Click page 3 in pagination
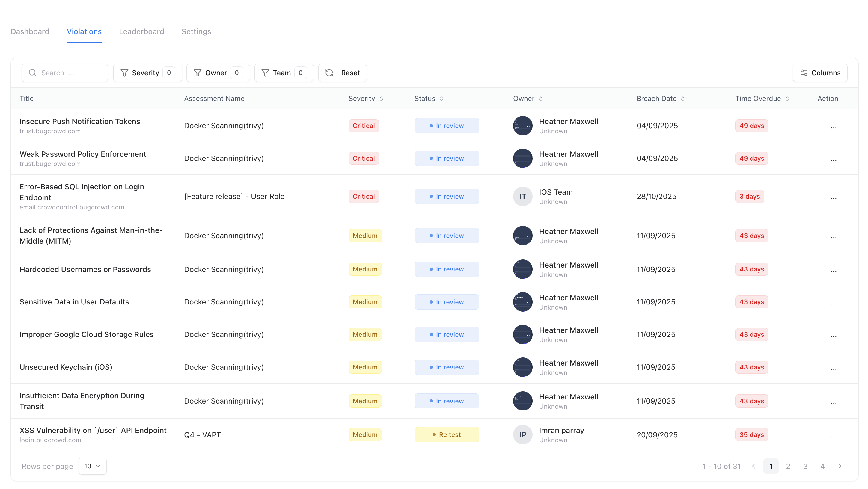Image resolution: width=868 pixels, height=489 pixels. [805, 466]
